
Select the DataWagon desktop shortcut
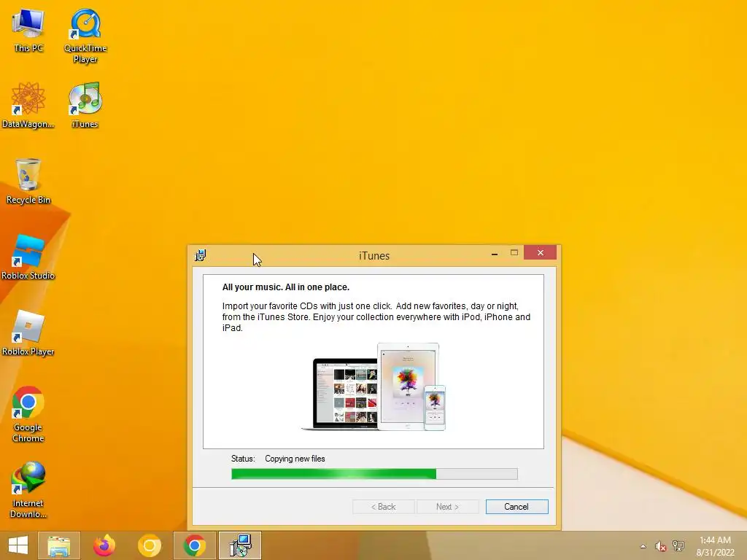28,105
